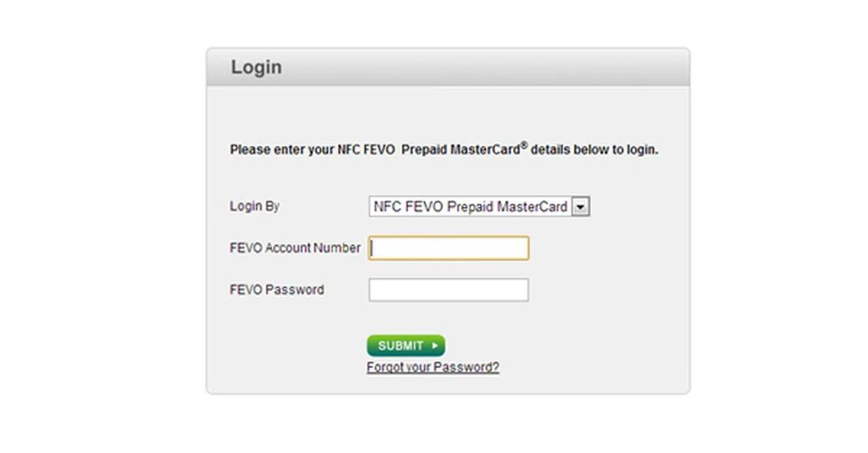The height and width of the screenshot is (453, 868).
Task: Open the Forgot your Password? link
Action: tap(433, 367)
